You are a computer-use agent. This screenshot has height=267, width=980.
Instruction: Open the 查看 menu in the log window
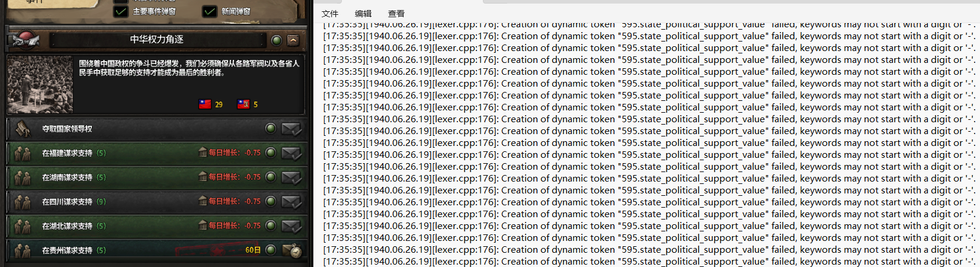click(x=396, y=13)
